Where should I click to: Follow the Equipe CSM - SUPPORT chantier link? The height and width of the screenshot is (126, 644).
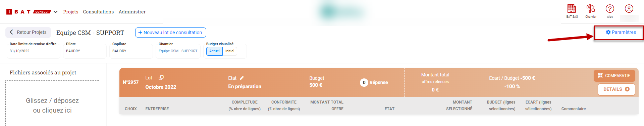pos(178,51)
